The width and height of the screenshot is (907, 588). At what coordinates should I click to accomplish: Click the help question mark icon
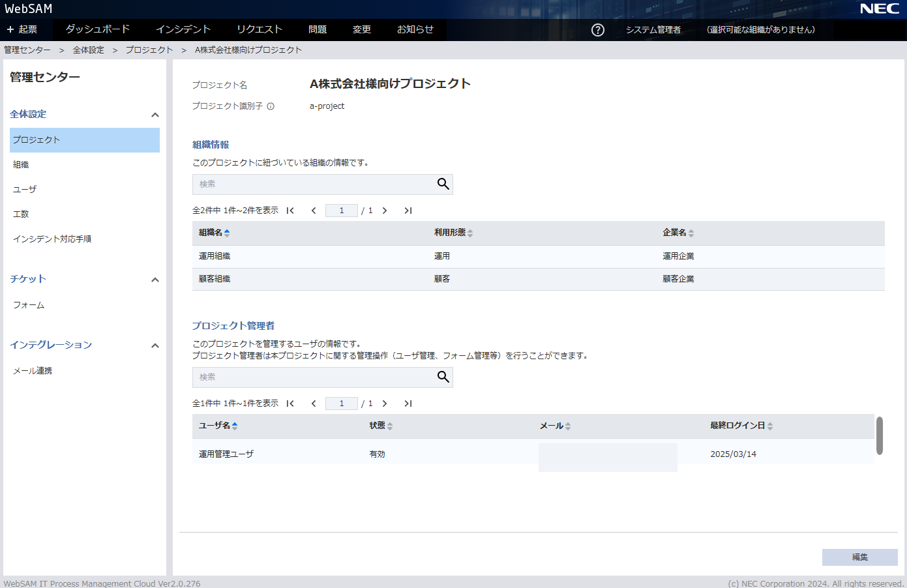point(597,30)
